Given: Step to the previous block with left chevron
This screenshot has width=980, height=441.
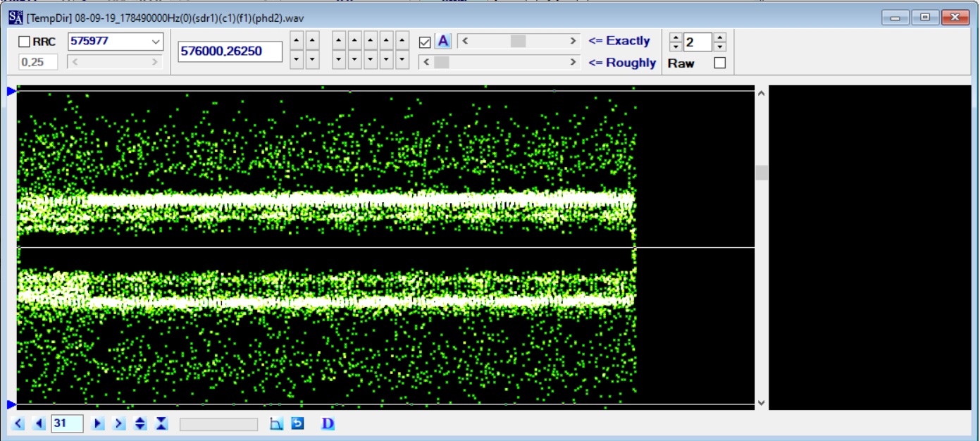Looking at the screenshot, I should click(x=18, y=423).
